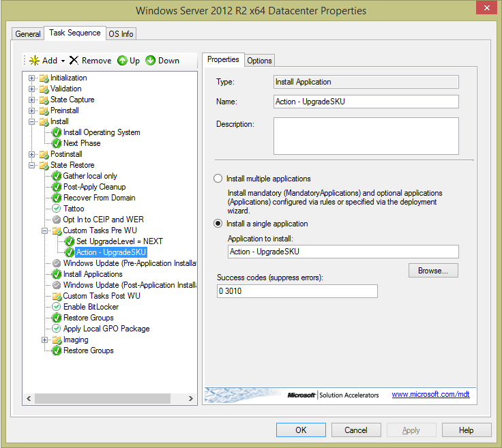Expand the Imaging folder node

[x=45, y=340]
